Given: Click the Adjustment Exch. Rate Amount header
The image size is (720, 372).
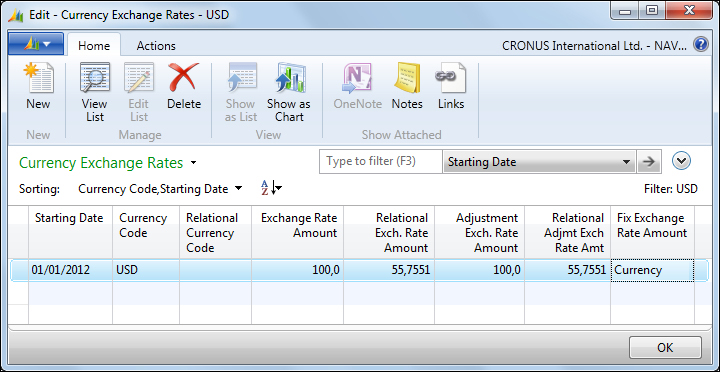Looking at the screenshot, I should [479, 232].
